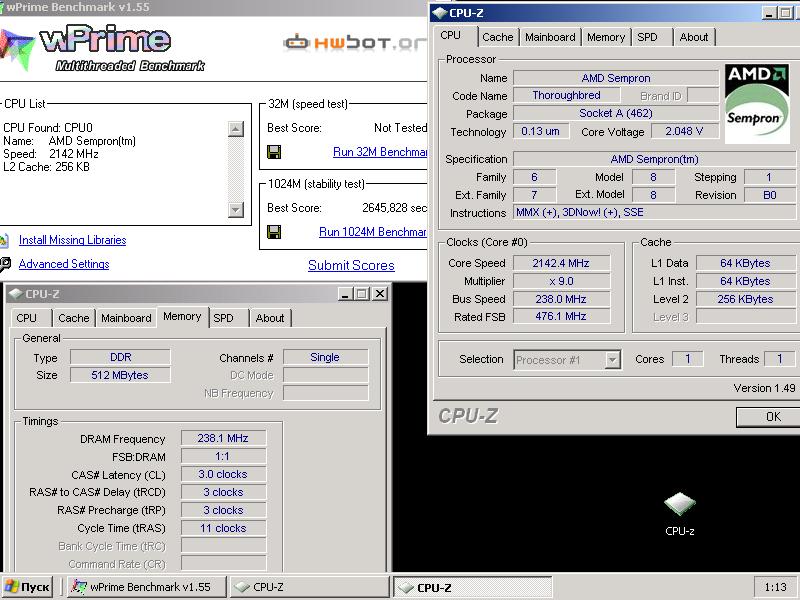Image resolution: width=800 pixels, height=600 pixels.
Task: Click the Socket A (462) package field
Action: [x=616, y=113]
